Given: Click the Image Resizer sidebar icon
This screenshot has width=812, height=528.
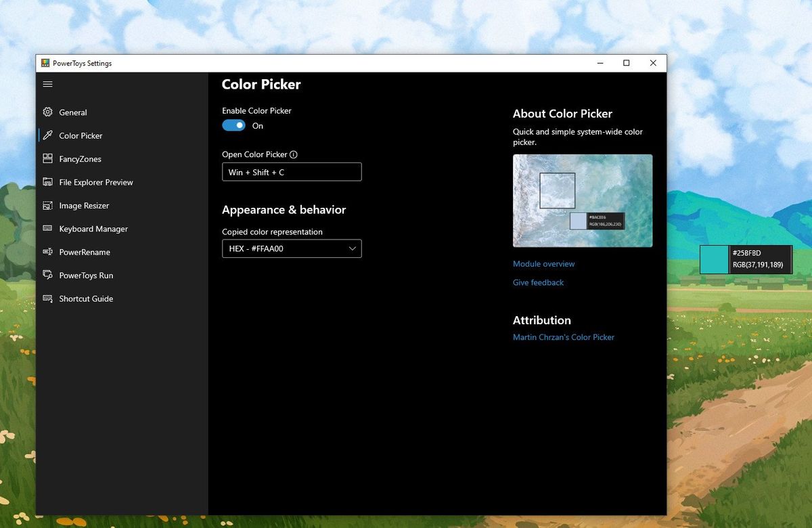Looking at the screenshot, I should coord(47,205).
